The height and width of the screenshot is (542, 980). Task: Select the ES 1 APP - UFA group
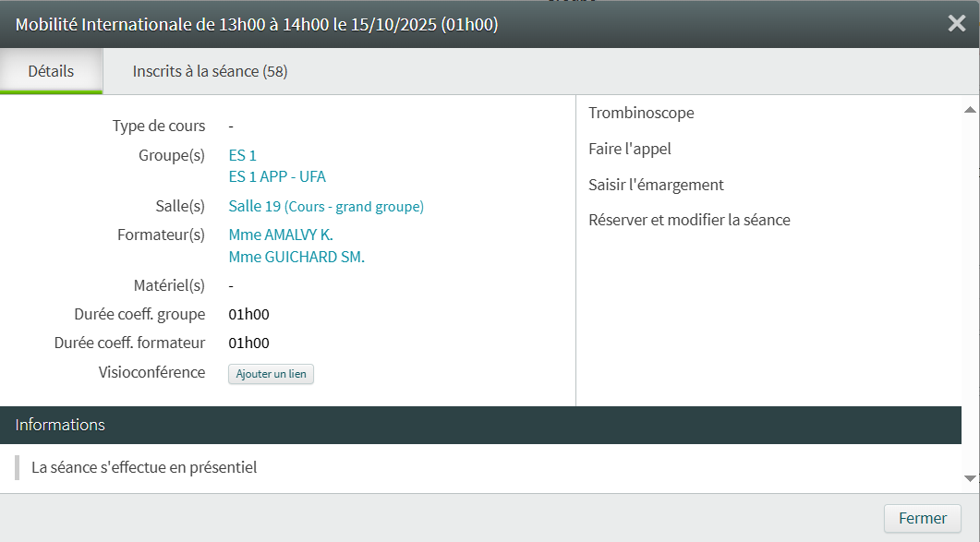coord(277,176)
